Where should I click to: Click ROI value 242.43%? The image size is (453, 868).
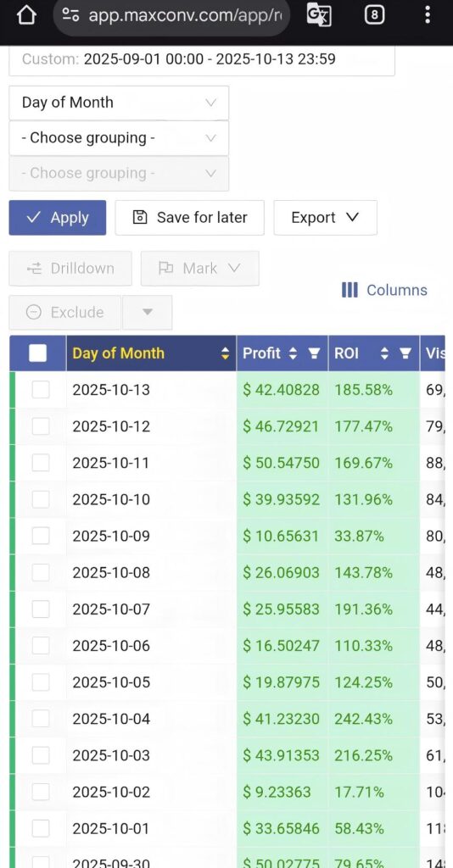363,719
